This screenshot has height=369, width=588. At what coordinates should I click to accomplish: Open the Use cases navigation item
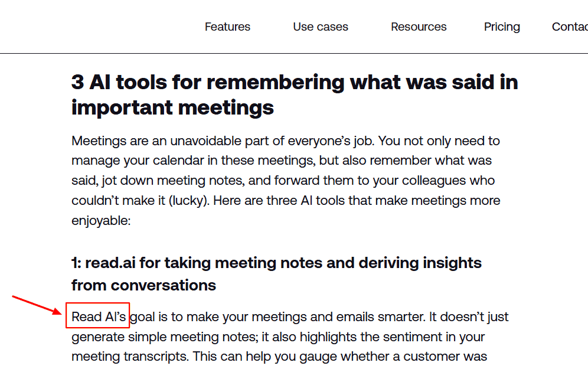[320, 27]
